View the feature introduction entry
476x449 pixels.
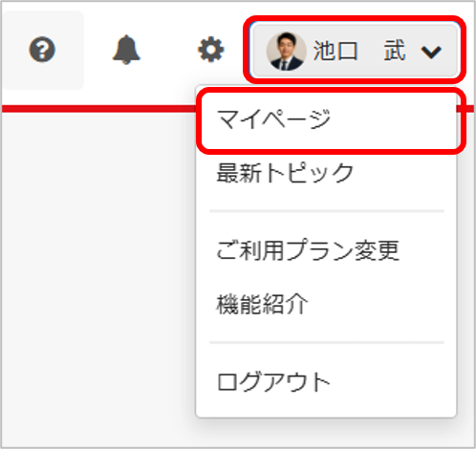coord(262,304)
